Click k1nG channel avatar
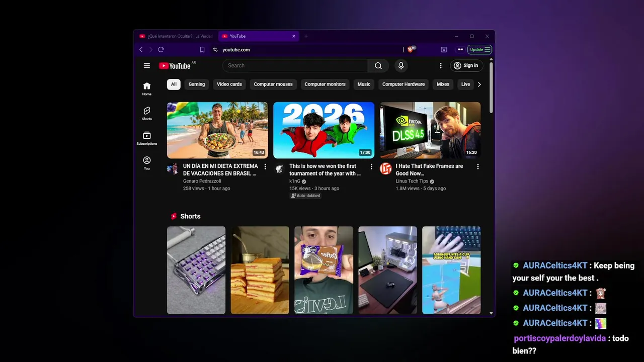The image size is (644, 362). [279, 169]
